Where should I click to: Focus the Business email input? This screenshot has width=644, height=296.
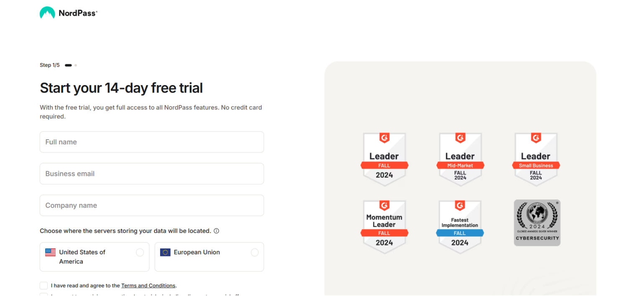[152, 174]
